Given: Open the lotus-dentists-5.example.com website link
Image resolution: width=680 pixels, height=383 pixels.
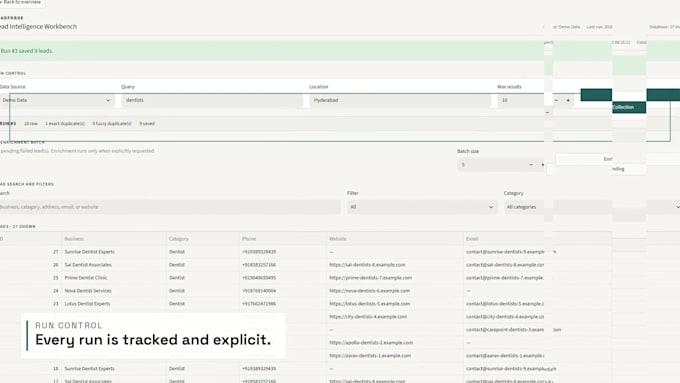Looking at the screenshot, I should tap(369, 304).
